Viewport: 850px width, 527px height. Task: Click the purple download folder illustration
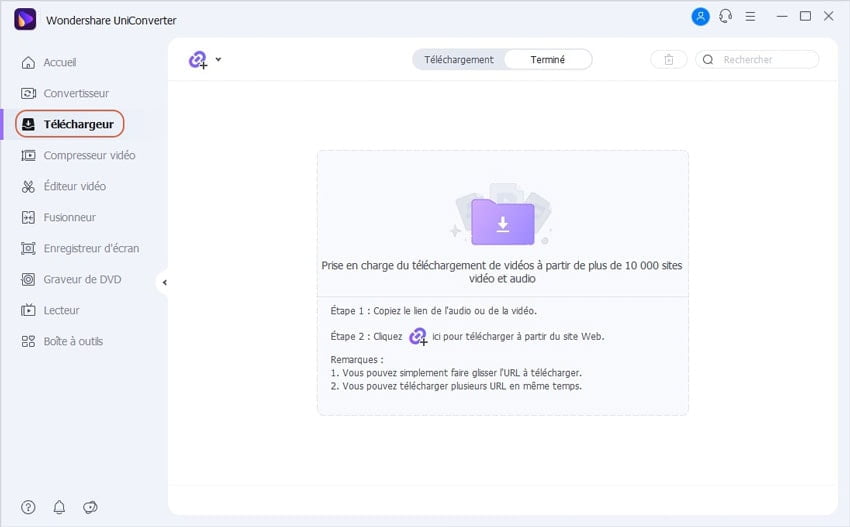(502, 220)
